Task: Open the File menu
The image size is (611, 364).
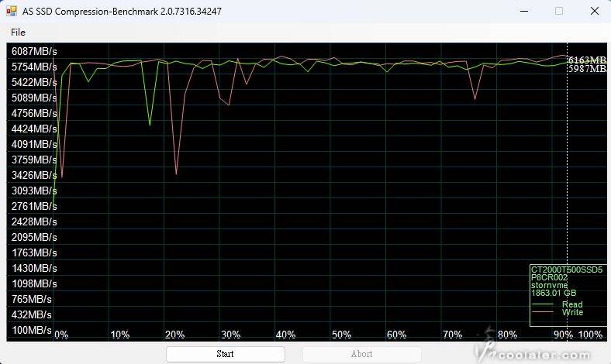Action: (18, 32)
